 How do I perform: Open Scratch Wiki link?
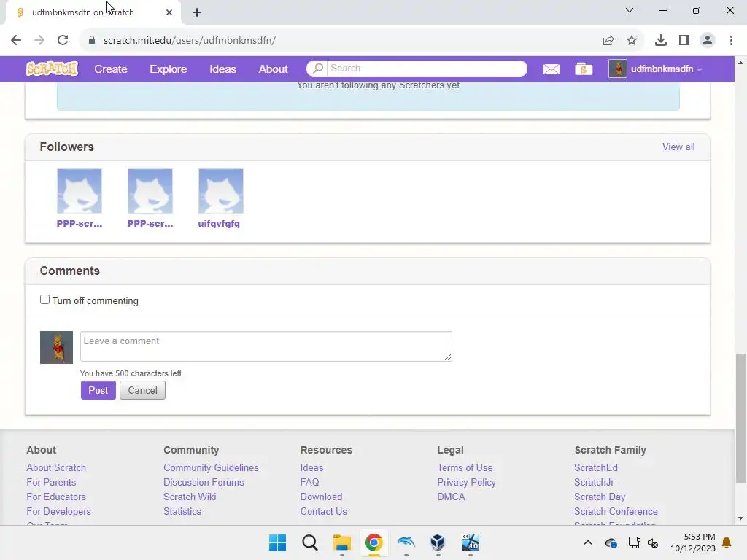190,497
